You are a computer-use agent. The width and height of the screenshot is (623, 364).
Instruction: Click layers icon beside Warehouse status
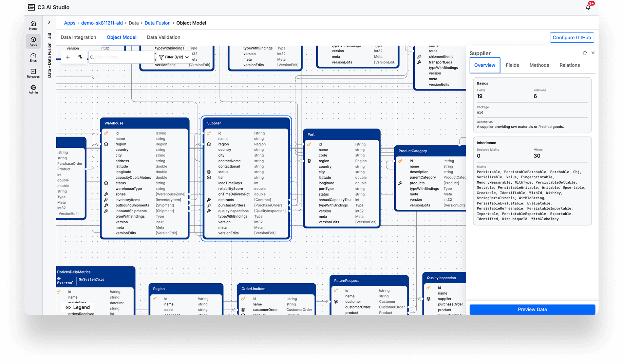coord(106,183)
